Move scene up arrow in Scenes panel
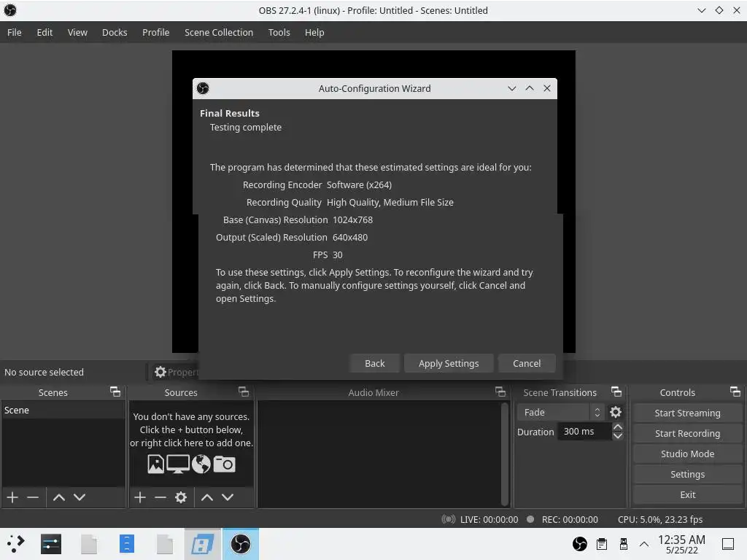 click(x=59, y=497)
